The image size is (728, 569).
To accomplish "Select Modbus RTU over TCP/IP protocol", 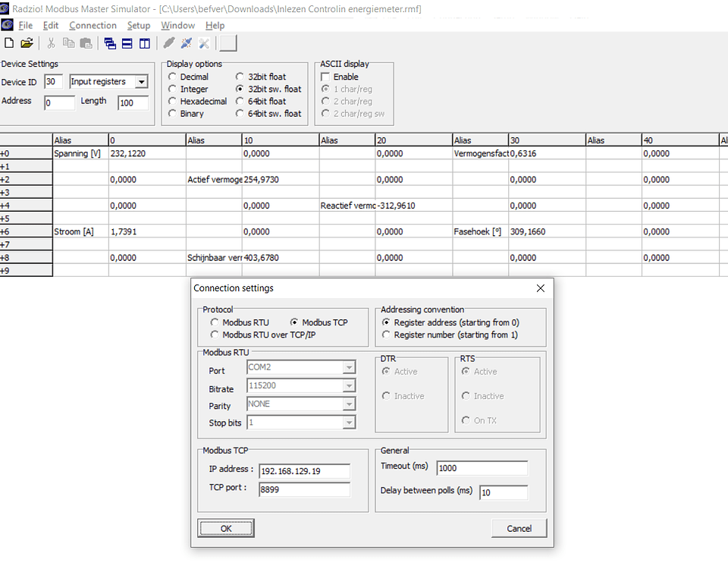I will point(263,335).
